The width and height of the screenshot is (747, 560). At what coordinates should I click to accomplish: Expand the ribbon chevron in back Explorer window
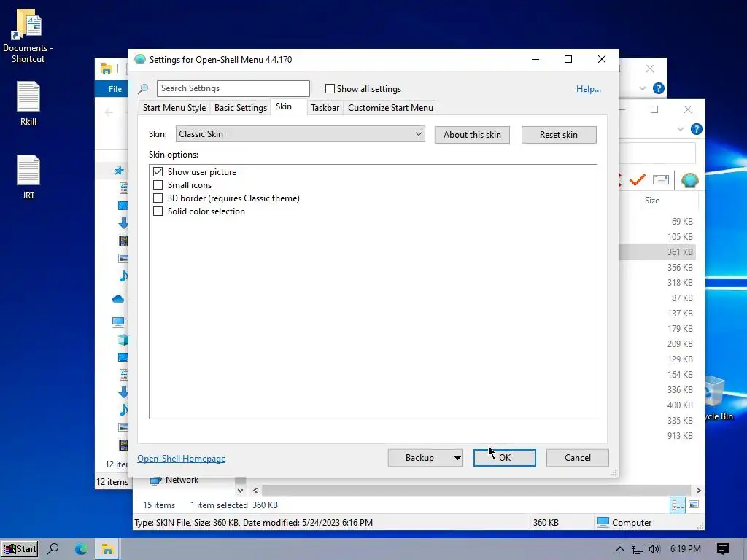tap(642, 88)
